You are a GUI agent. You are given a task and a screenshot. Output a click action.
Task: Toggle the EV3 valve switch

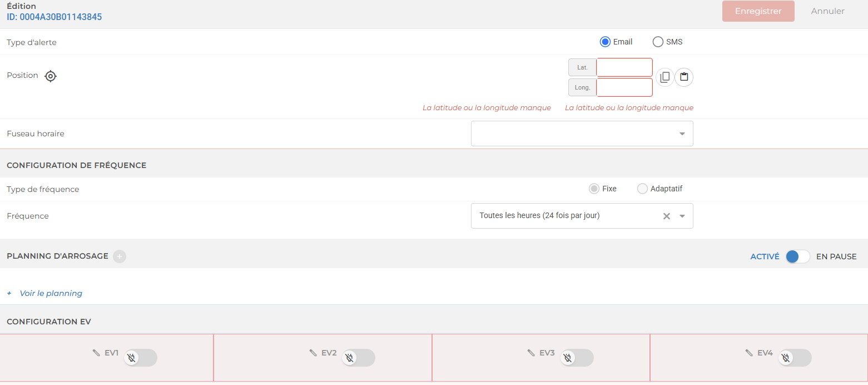577,358
